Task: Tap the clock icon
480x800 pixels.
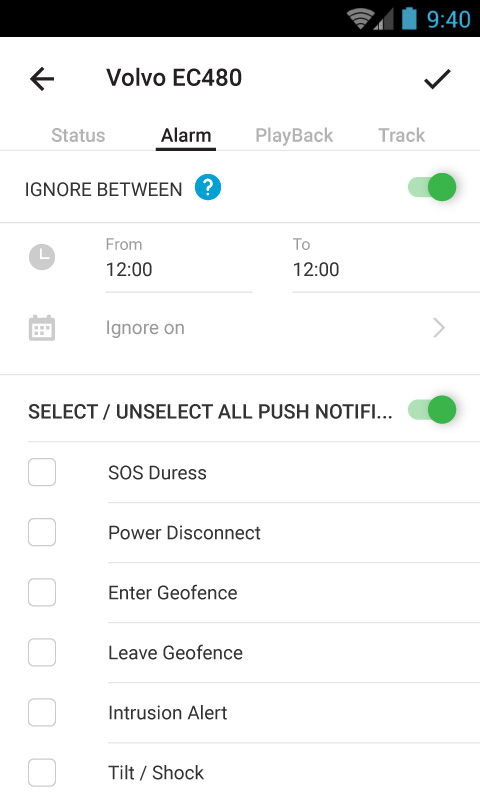Action: point(42,257)
